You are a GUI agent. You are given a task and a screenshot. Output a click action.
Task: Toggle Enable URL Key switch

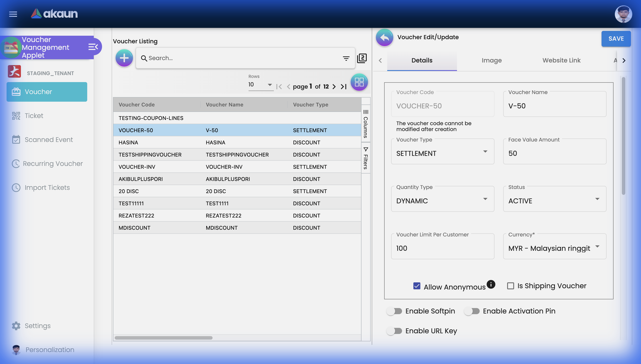coord(394,331)
